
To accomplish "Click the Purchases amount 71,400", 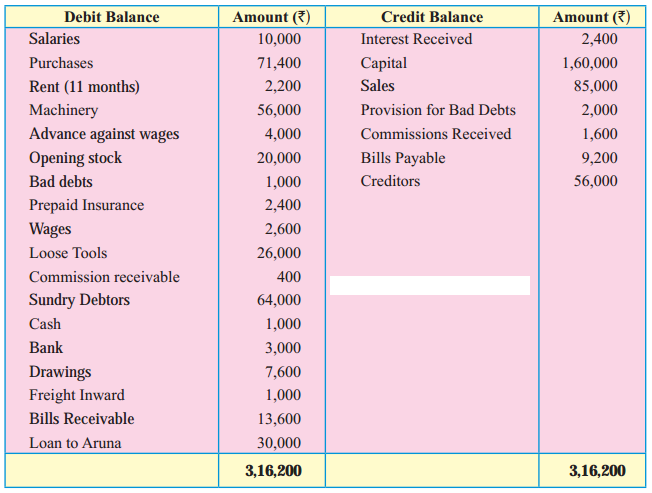I will pyautogui.click(x=279, y=63).
